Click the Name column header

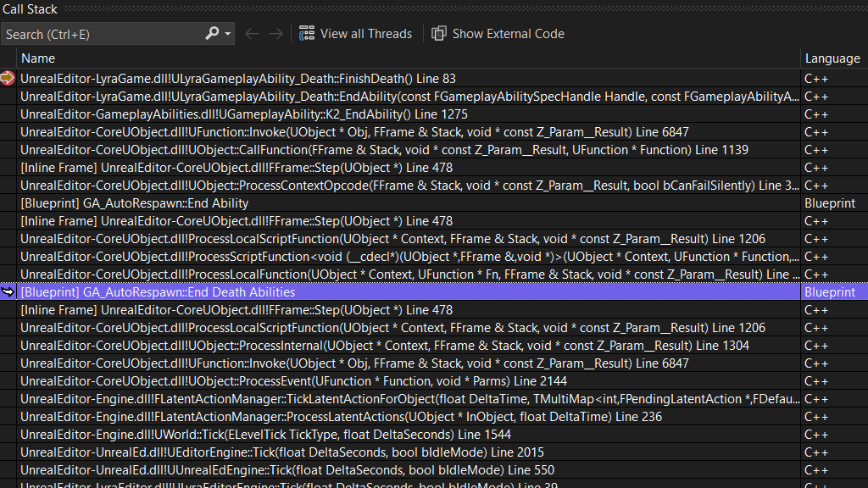[36, 58]
